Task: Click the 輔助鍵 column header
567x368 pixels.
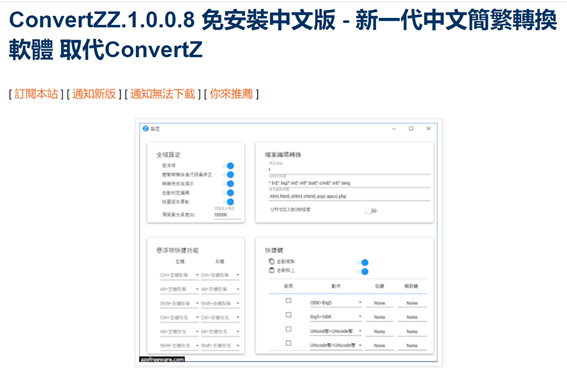Action: click(411, 286)
